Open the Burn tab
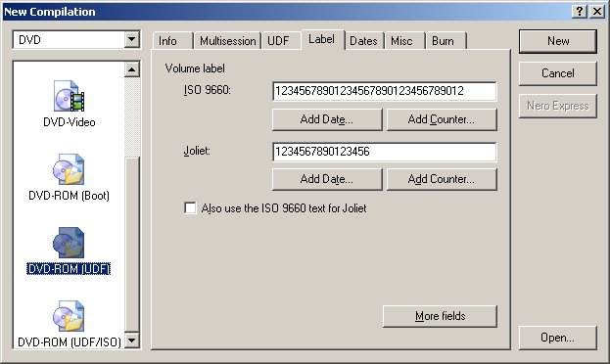Viewport: 610px width, 364px height. click(x=446, y=41)
